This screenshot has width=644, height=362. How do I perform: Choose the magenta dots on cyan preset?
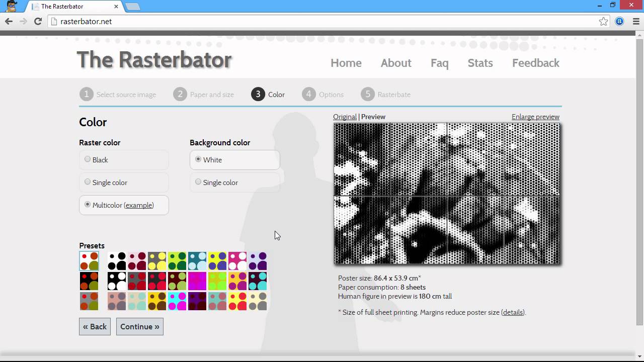tap(177, 302)
